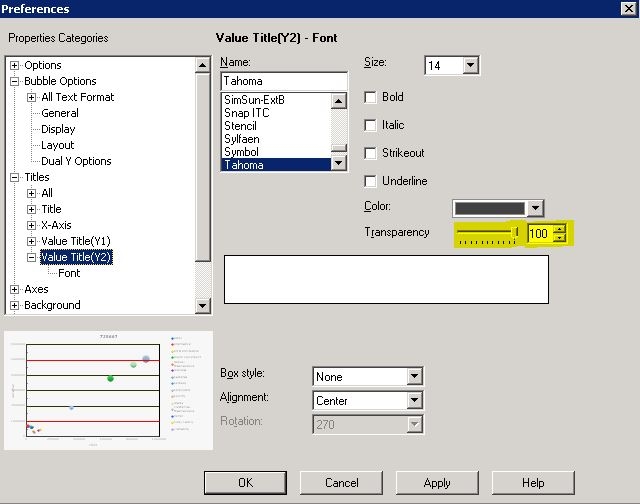Open the Alignment dropdown
This screenshot has width=640, height=504.
coord(415,400)
